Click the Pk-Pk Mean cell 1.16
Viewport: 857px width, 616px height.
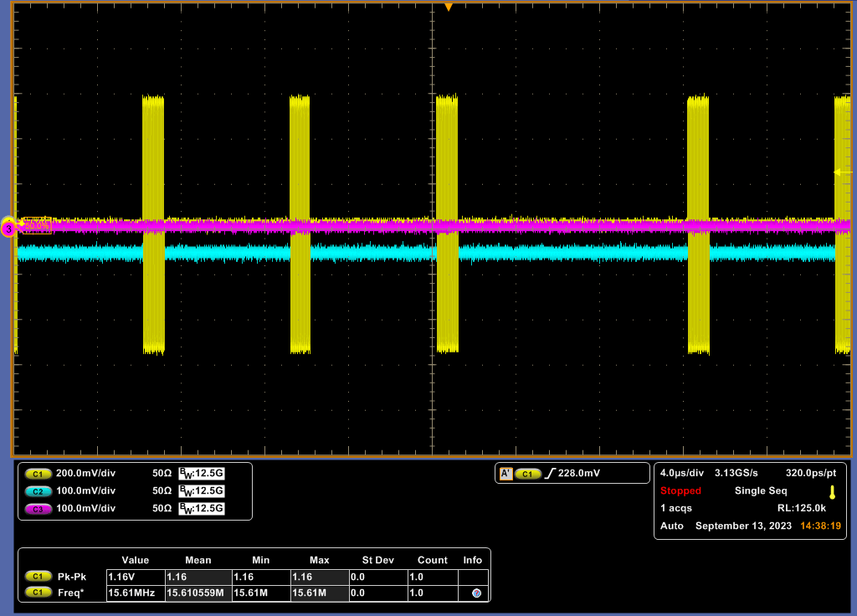[199, 577]
